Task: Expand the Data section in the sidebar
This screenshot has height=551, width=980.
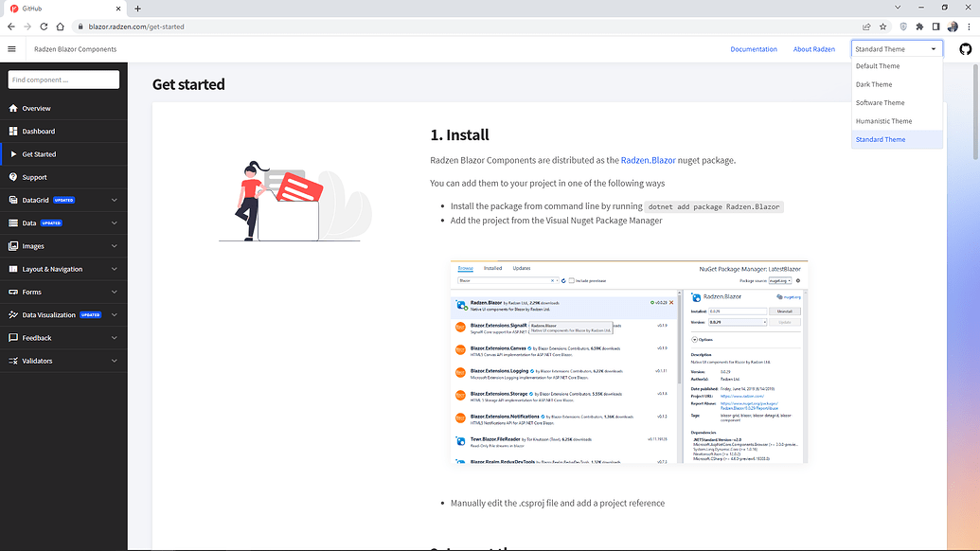Action: [x=114, y=222]
